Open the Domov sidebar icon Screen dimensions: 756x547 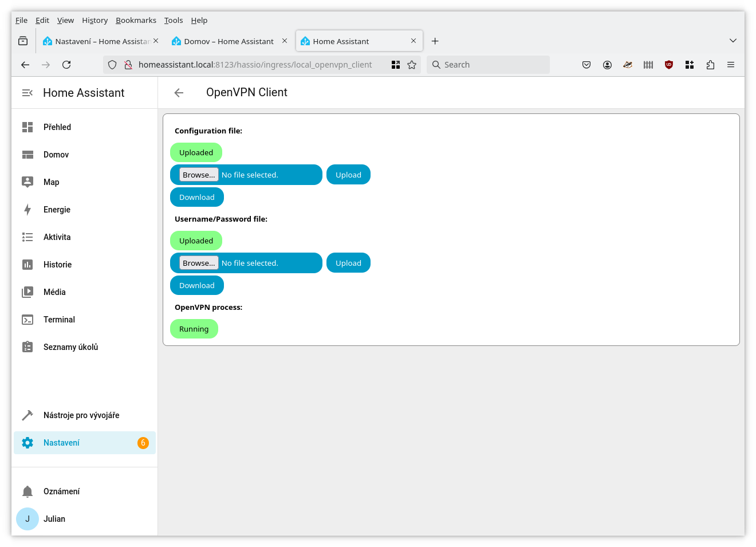[x=27, y=155]
